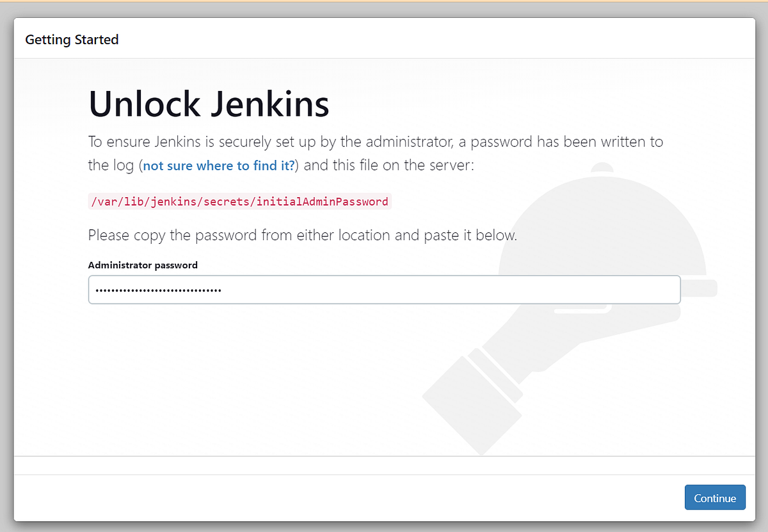Click the Getting Started header text
Screen dimensions: 768x532
pyautogui.click(x=71, y=39)
